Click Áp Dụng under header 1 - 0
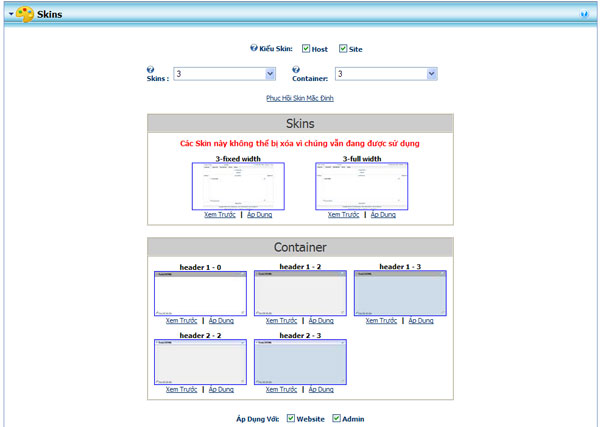The width and height of the screenshot is (600, 427). (x=221, y=321)
